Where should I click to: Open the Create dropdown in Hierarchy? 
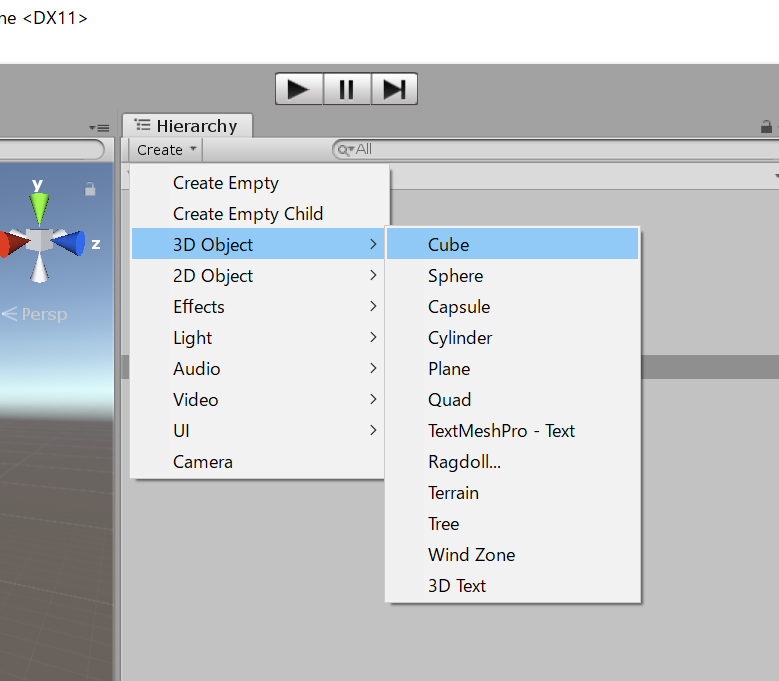click(x=166, y=150)
